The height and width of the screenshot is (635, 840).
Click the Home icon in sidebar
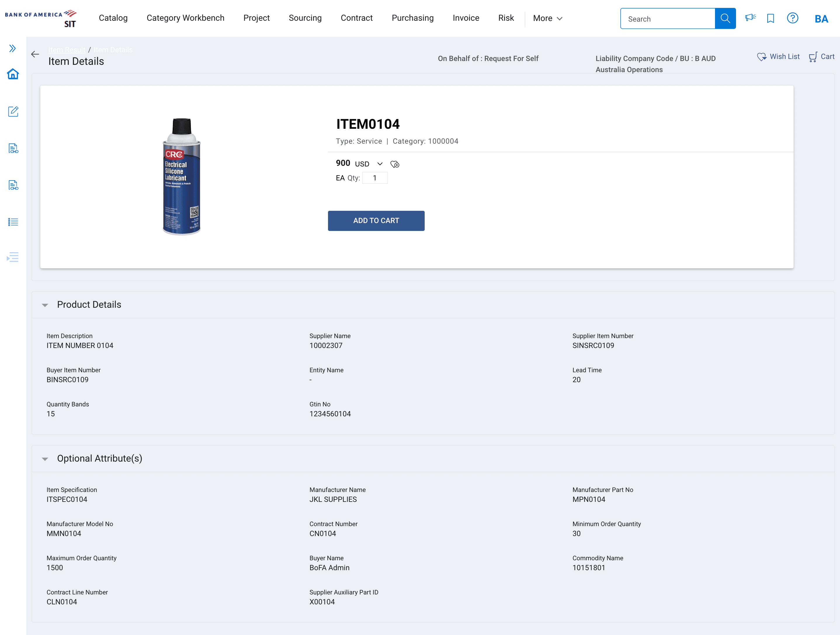[x=13, y=74]
